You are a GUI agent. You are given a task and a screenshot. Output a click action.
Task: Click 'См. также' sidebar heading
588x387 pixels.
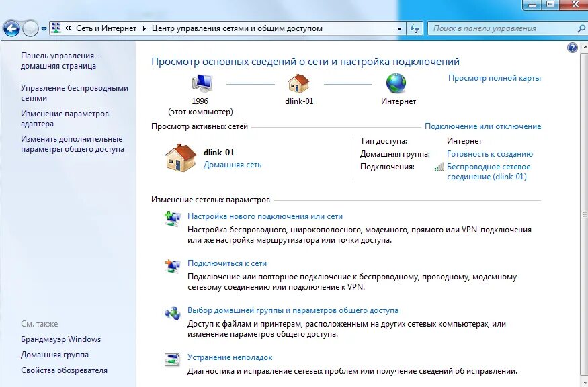40,324
